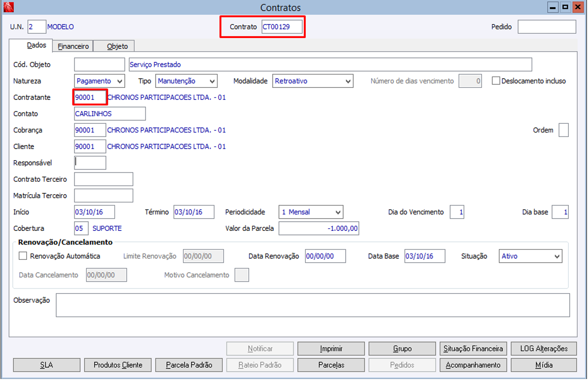Click the Dia base field

pos(560,212)
